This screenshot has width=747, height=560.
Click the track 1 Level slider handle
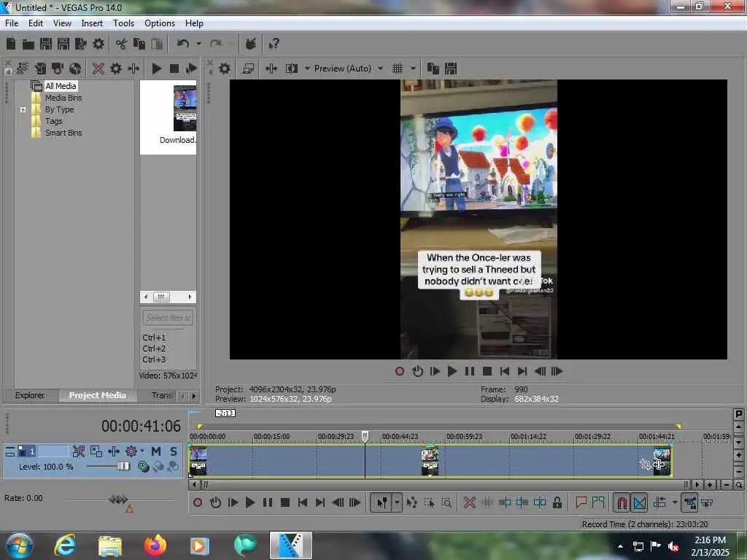pyautogui.click(x=123, y=466)
